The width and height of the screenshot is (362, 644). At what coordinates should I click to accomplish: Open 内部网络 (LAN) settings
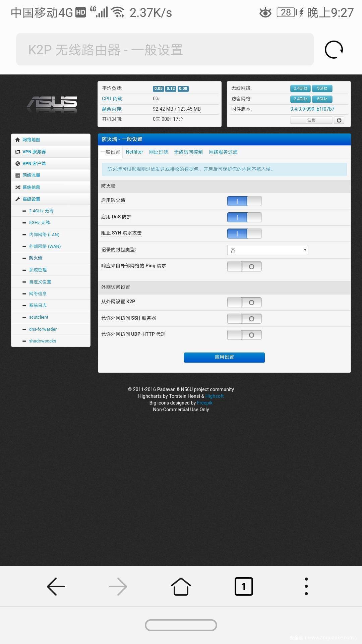51,234
